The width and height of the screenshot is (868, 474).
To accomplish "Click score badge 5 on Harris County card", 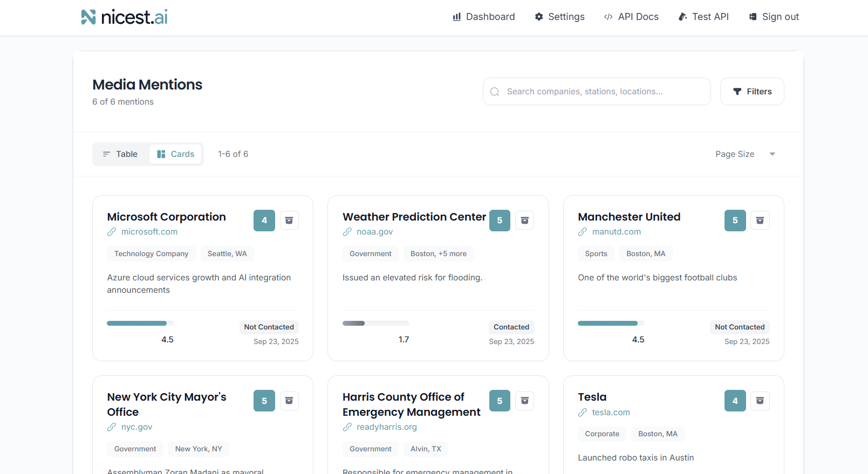I will pyautogui.click(x=500, y=401).
